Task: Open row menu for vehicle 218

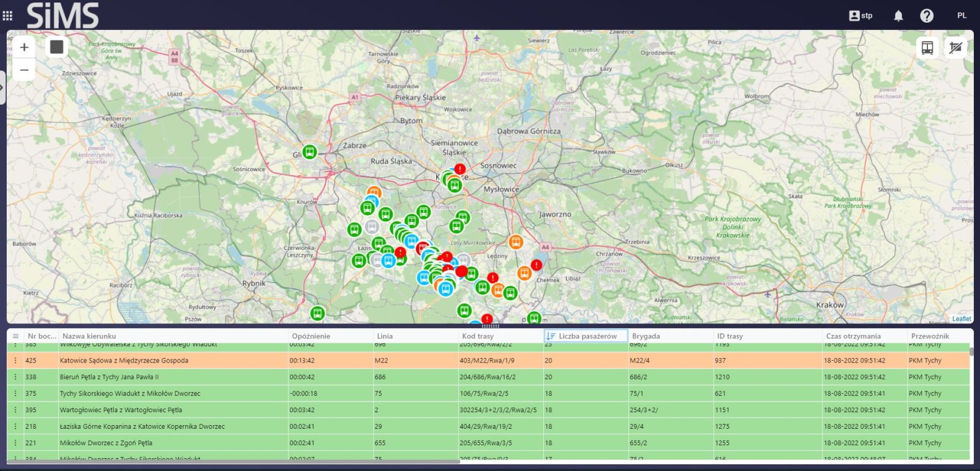Action: tap(15, 426)
